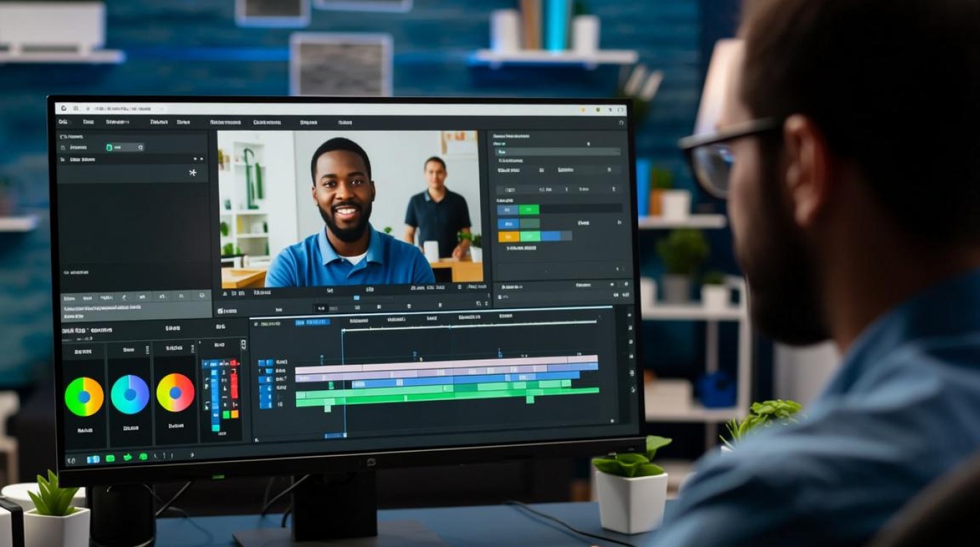Click the yellow icon in the window title bar
This screenshot has width=980, height=547.
click(582, 110)
